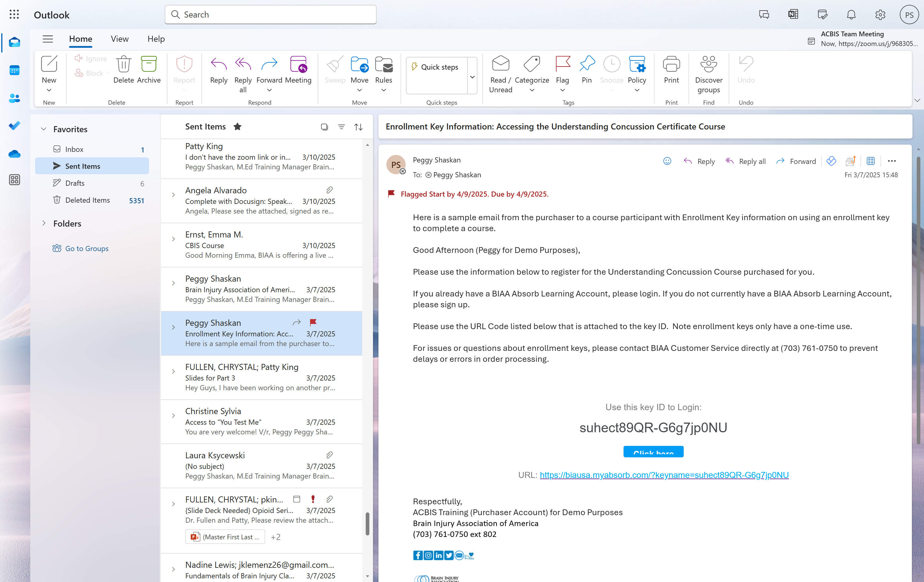Click Print in the ribbon
924x582 pixels.
point(671,70)
